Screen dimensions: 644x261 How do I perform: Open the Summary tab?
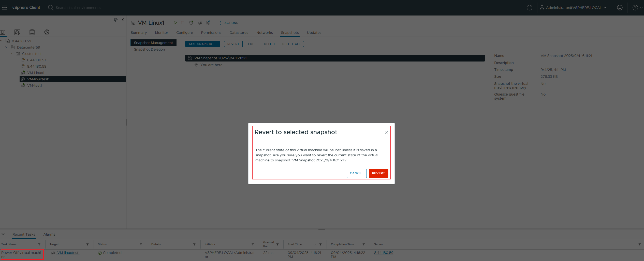(139, 33)
